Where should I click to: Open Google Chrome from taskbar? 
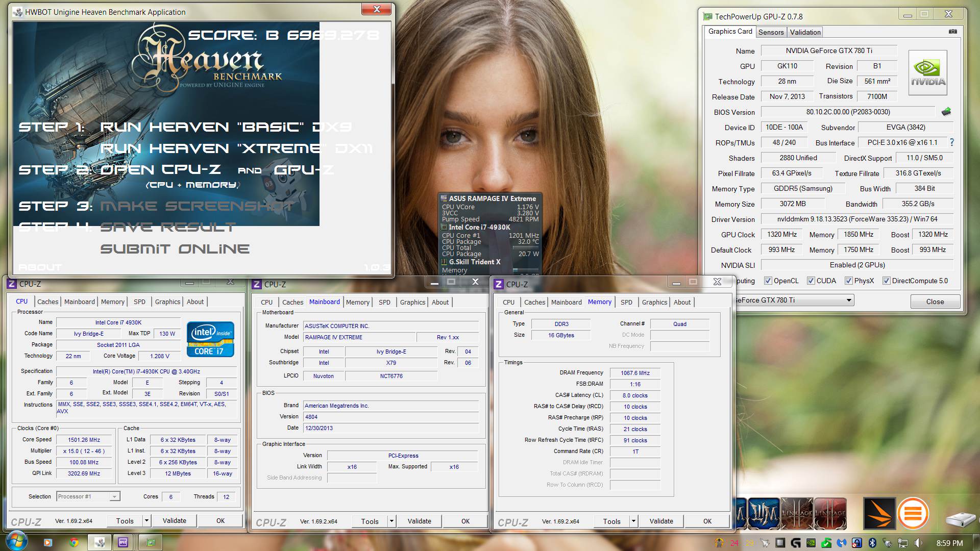click(x=73, y=542)
